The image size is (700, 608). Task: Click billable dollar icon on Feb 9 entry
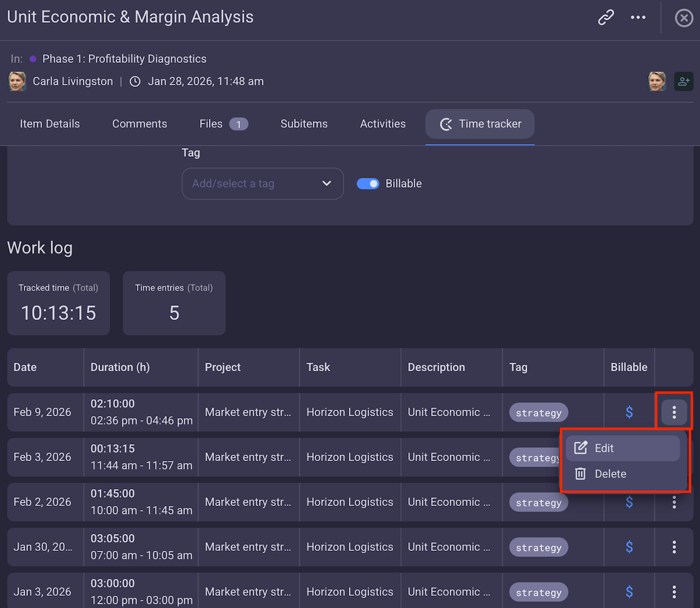(629, 412)
